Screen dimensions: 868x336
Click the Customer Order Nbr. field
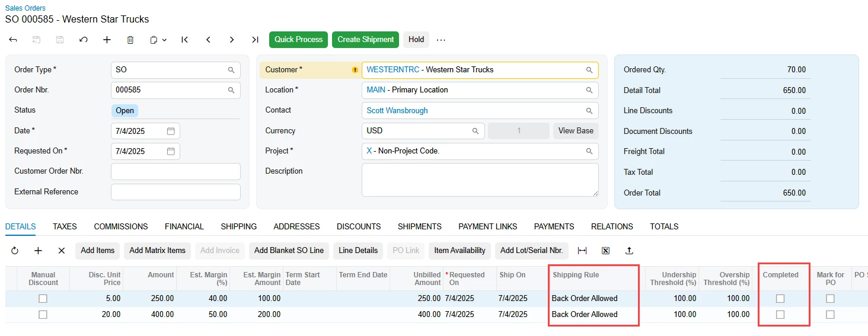(175, 171)
